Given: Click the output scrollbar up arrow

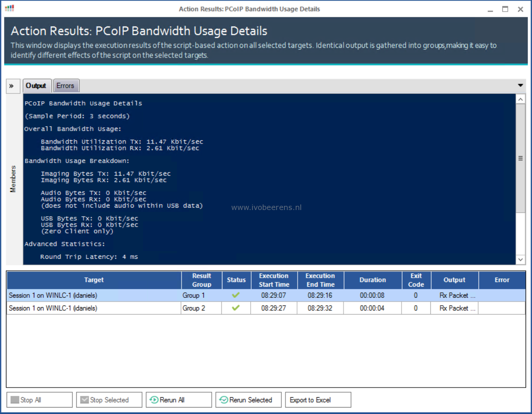Looking at the screenshot, I should pyautogui.click(x=520, y=99).
